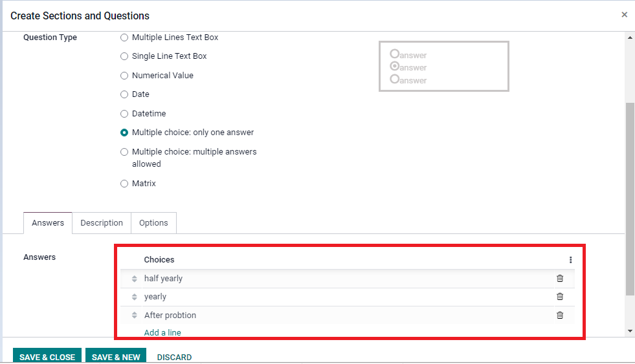Add a line to the choices
The width and height of the screenshot is (635, 364).
click(x=162, y=332)
